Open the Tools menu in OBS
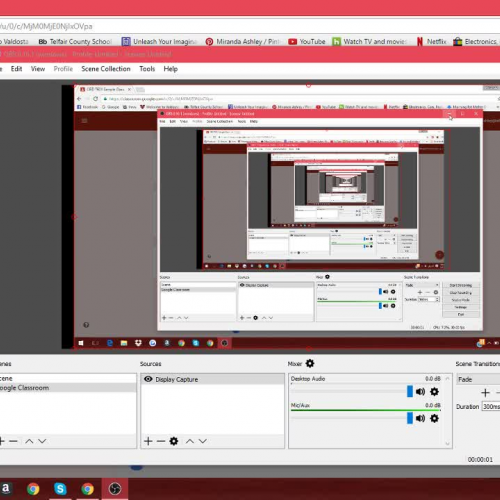This screenshot has height=500, width=500. click(147, 69)
